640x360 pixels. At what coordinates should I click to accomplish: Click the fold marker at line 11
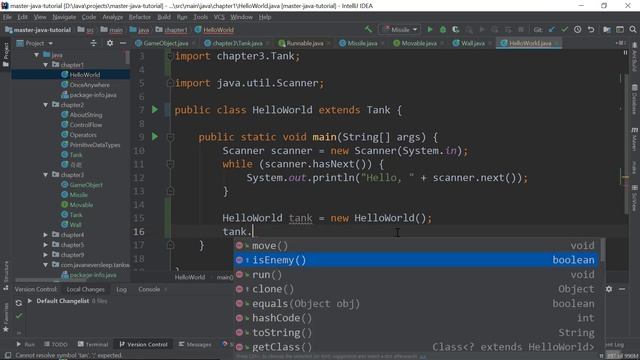point(171,164)
